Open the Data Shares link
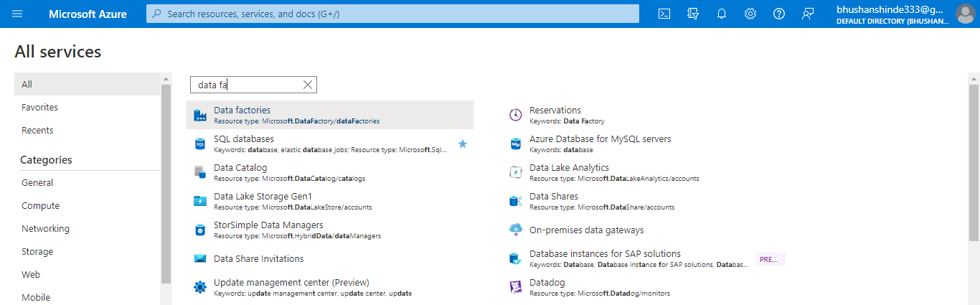 pos(554,197)
